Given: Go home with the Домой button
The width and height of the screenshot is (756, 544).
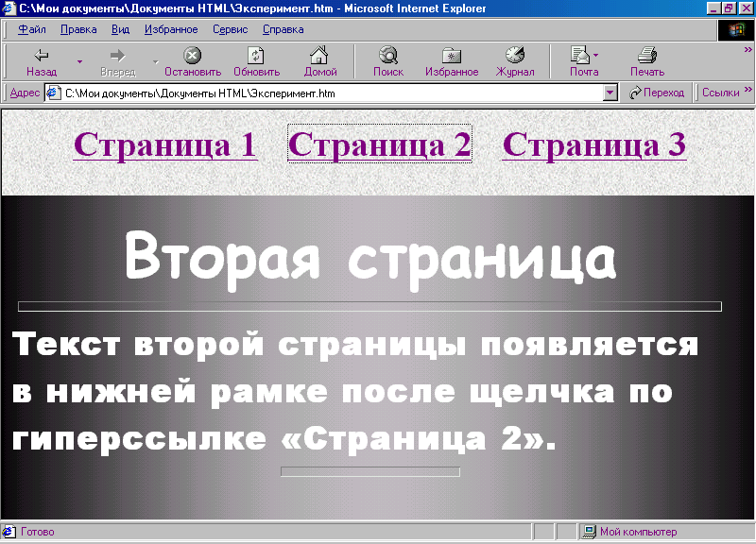Looking at the screenshot, I should (x=319, y=61).
